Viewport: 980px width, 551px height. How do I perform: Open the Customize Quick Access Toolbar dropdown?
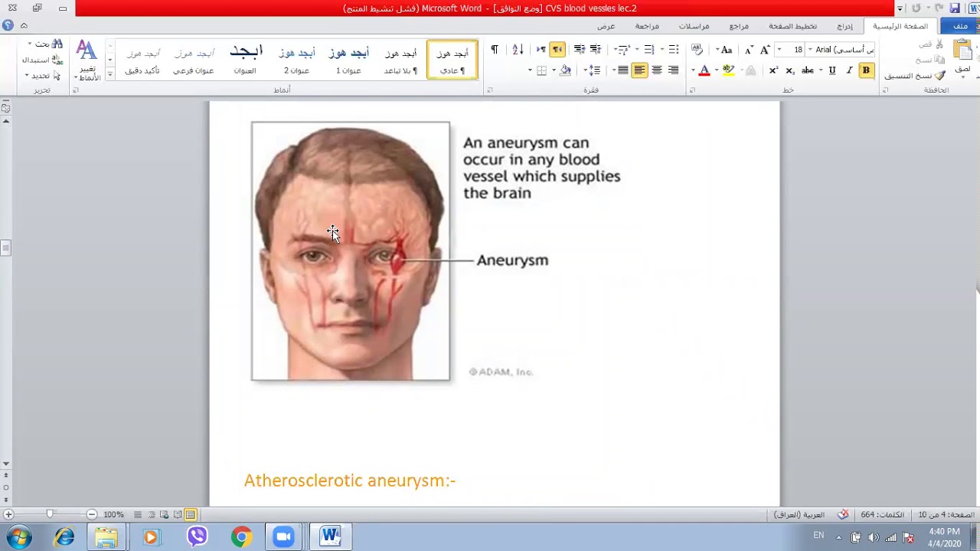tap(900, 8)
